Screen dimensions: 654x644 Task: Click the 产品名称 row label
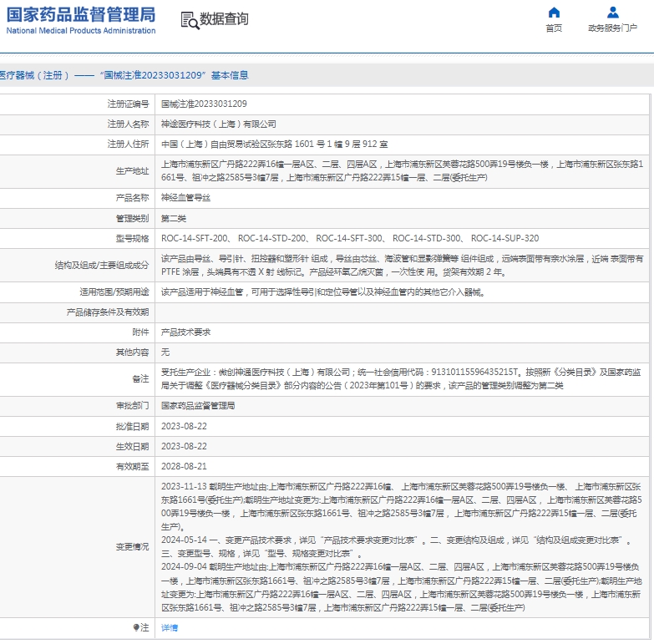point(132,198)
